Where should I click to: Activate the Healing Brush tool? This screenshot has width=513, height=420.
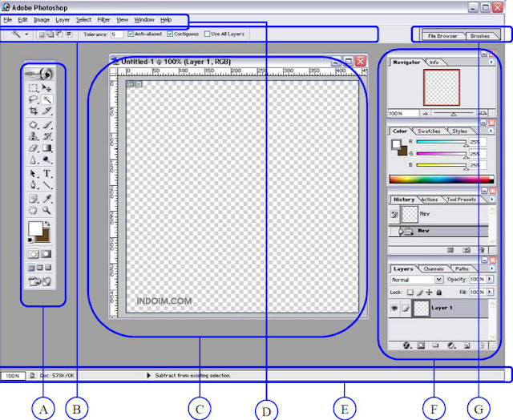point(33,125)
